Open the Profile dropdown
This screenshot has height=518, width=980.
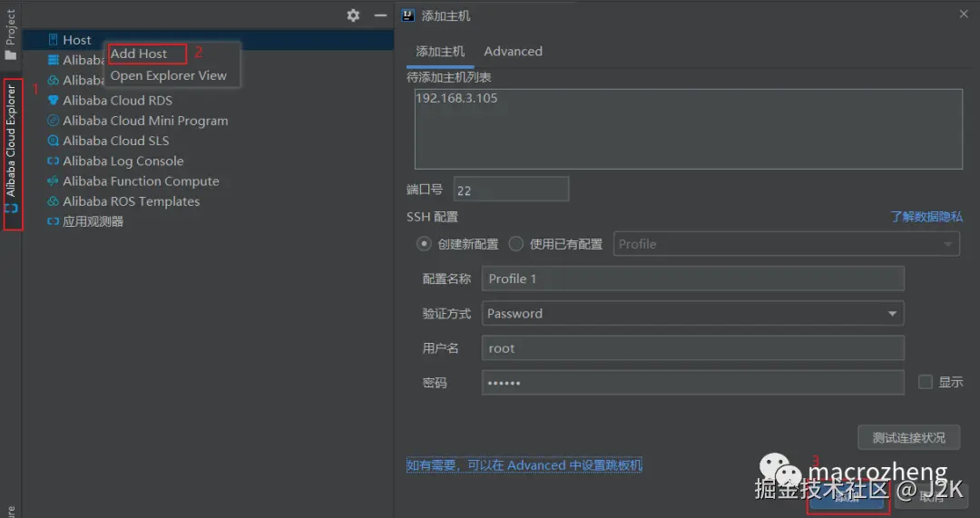point(786,244)
